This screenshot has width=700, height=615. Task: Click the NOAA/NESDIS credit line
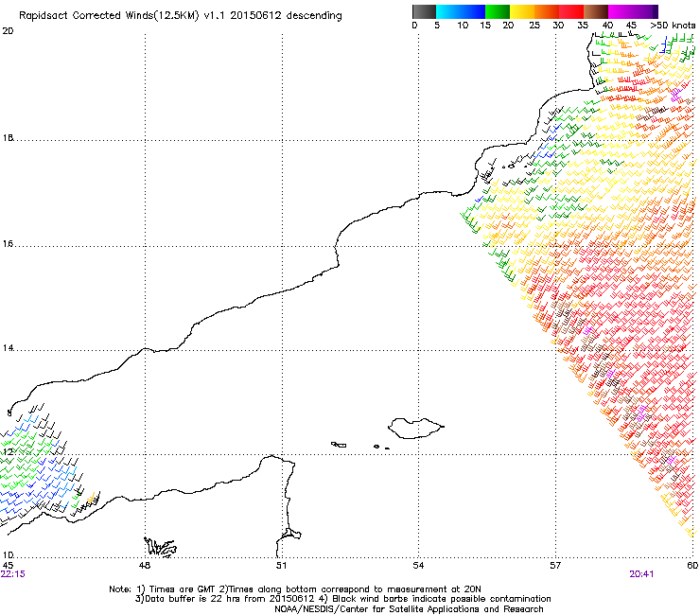coord(409,609)
